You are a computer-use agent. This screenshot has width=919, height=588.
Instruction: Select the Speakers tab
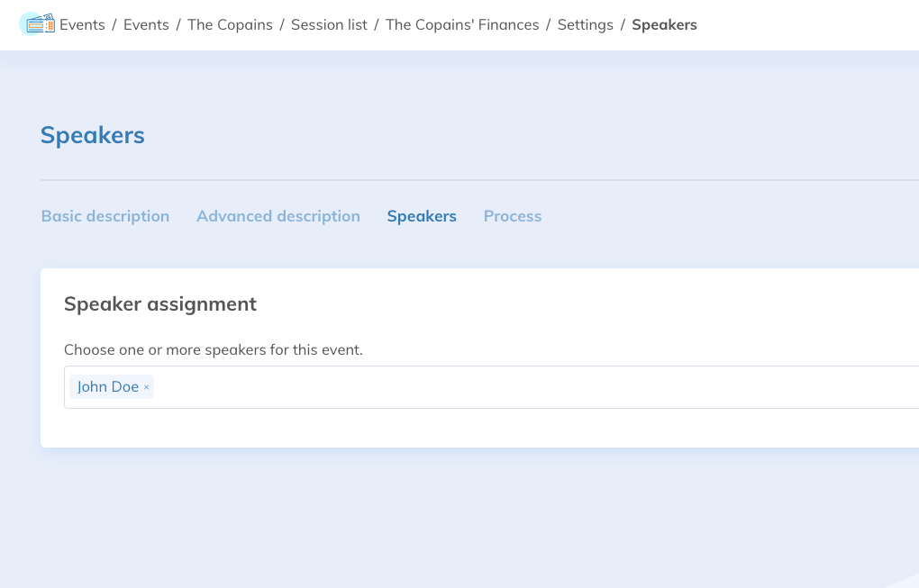click(x=422, y=216)
